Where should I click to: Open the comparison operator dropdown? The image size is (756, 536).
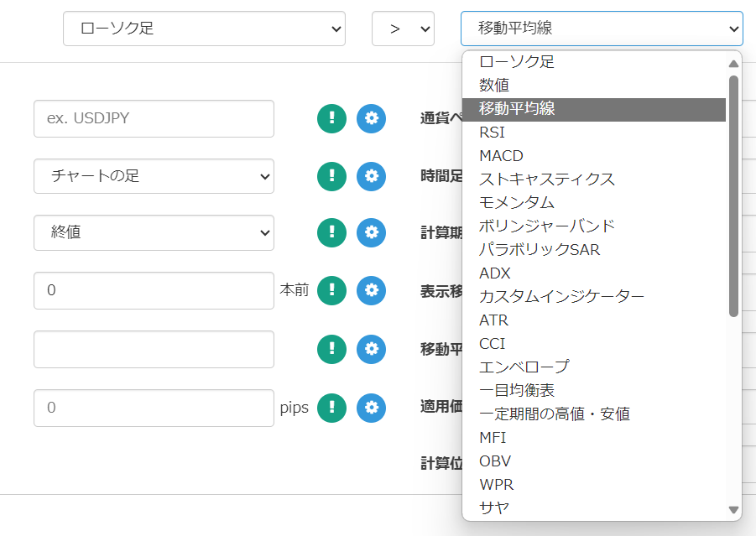click(x=403, y=29)
